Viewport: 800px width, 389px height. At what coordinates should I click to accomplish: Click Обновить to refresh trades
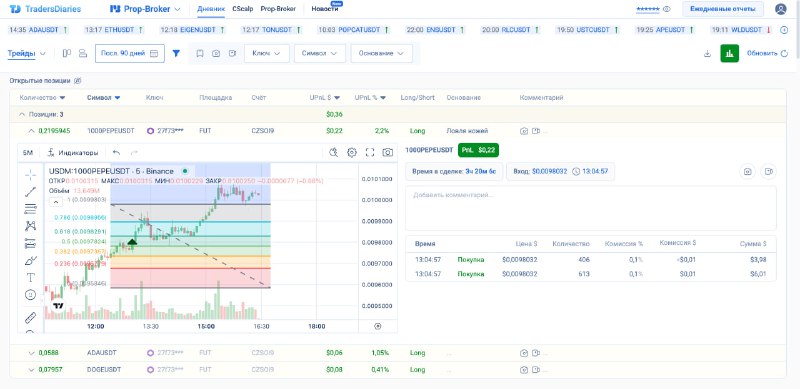tap(767, 53)
